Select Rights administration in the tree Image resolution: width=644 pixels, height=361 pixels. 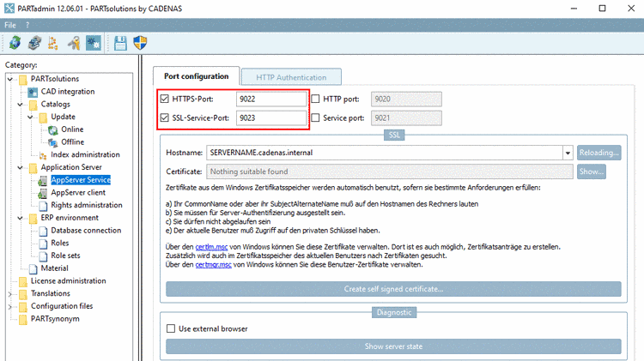pos(86,205)
